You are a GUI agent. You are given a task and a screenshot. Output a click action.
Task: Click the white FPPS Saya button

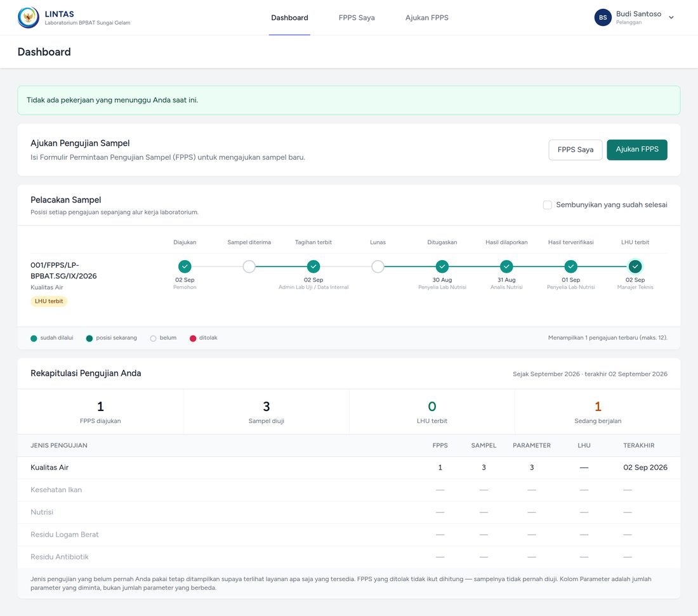(575, 150)
